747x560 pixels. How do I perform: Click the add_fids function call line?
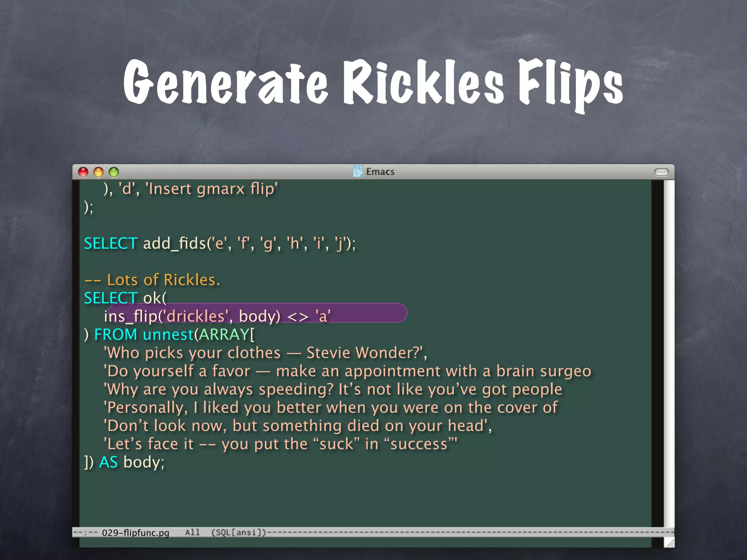(x=220, y=243)
